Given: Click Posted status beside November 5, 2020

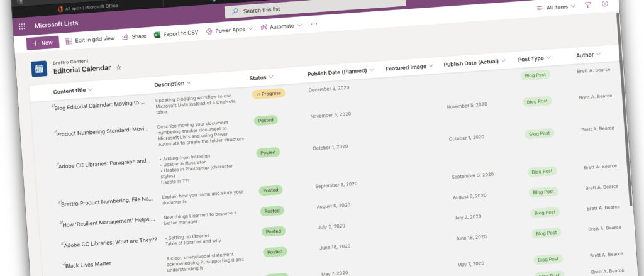Looking at the screenshot, I should (266, 120).
